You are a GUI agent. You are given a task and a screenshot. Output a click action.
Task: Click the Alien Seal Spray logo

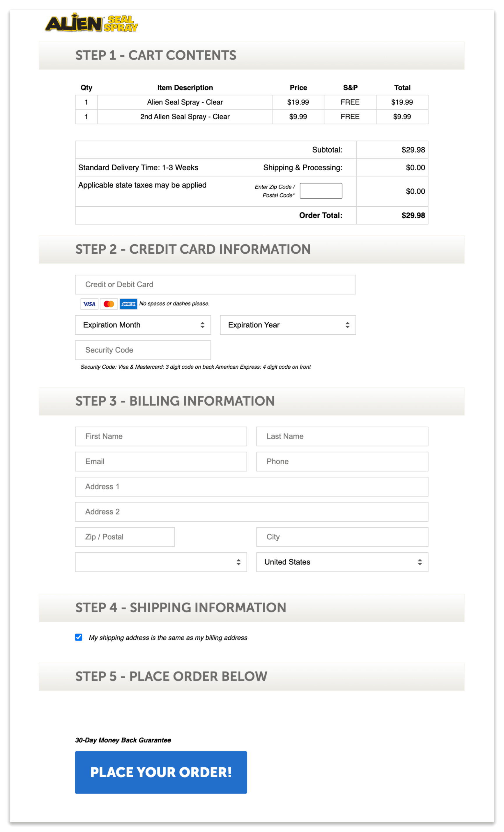tap(92, 23)
